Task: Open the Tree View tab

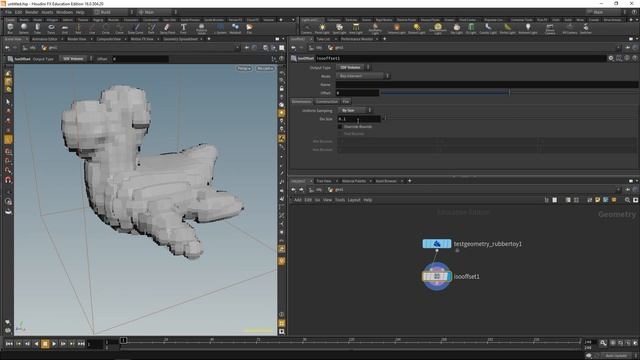Action: pos(324,181)
